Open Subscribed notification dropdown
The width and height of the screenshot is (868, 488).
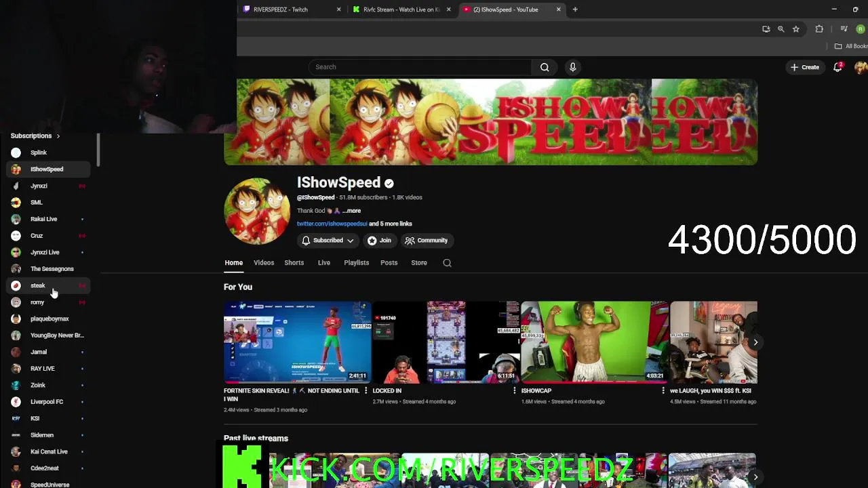(x=328, y=241)
